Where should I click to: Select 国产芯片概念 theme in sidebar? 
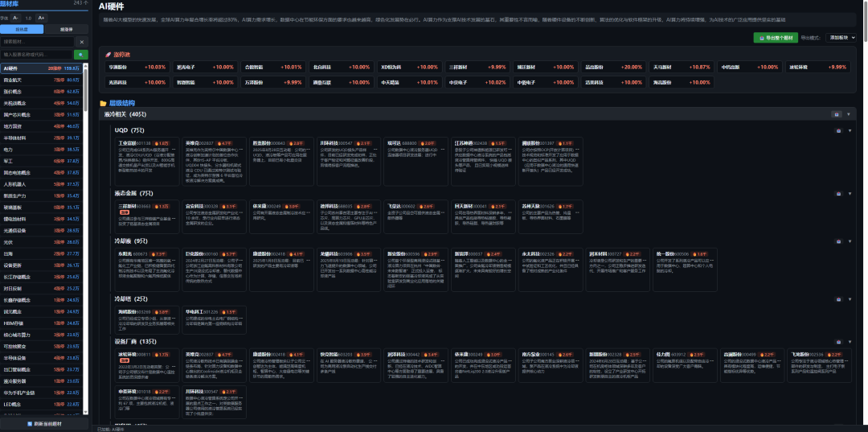(x=42, y=115)
